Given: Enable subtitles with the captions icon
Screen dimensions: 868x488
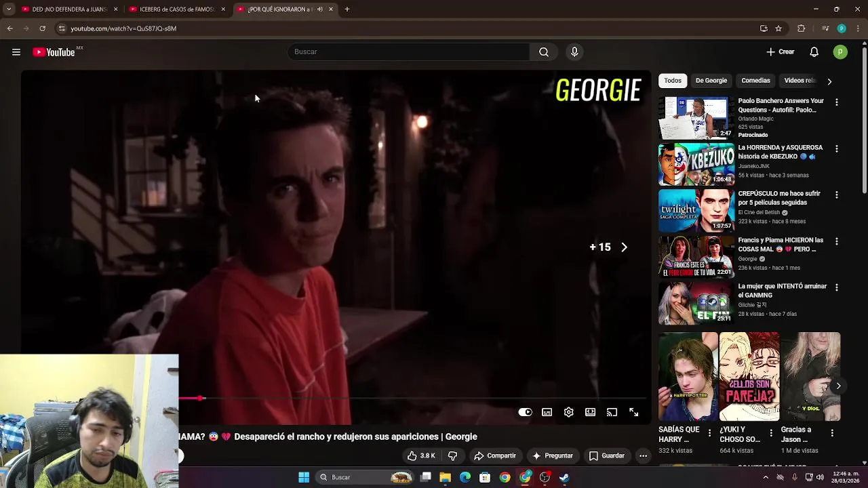Looking at the screenshot, I should (547, 412).
